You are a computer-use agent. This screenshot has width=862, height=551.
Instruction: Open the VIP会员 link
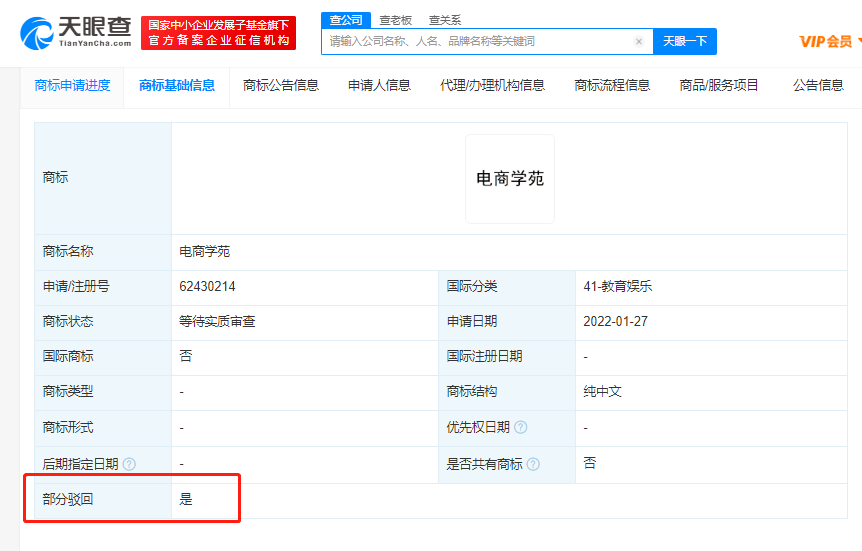pyautogui.click(x=826, y=42)
